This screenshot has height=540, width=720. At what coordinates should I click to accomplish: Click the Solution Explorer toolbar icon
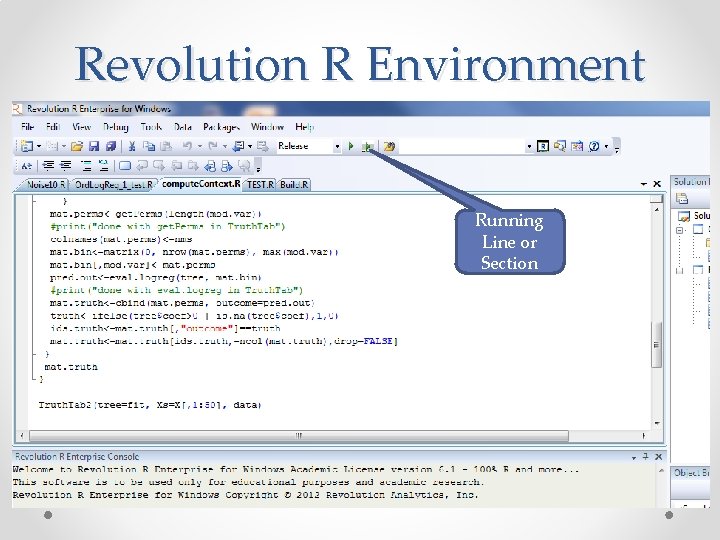(560, 146)
